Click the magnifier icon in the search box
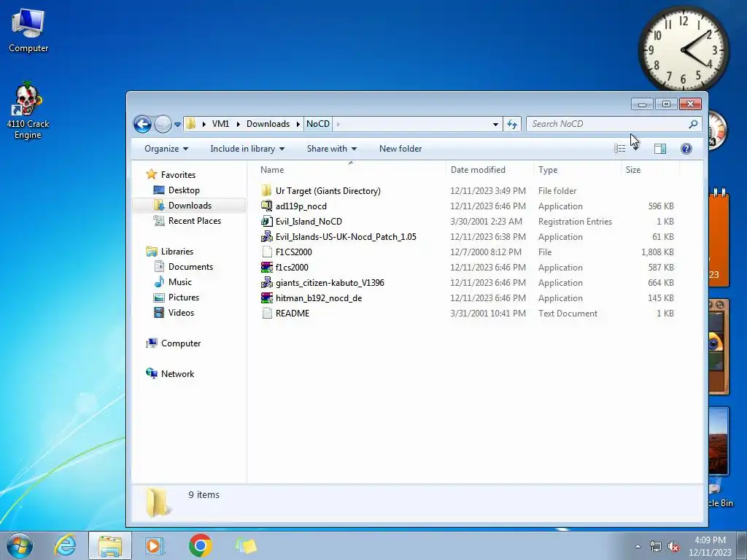Viewport: 747px width, 560px height. 693,124
